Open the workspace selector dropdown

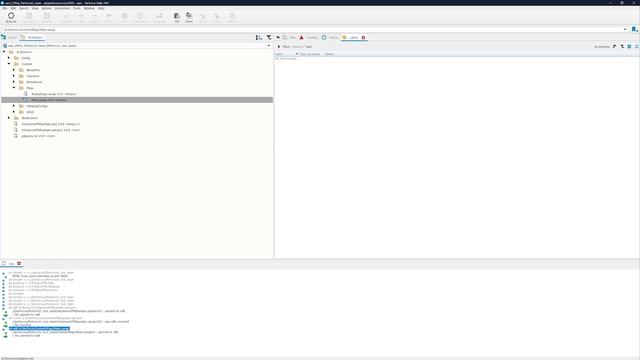(x=269, y=46)
